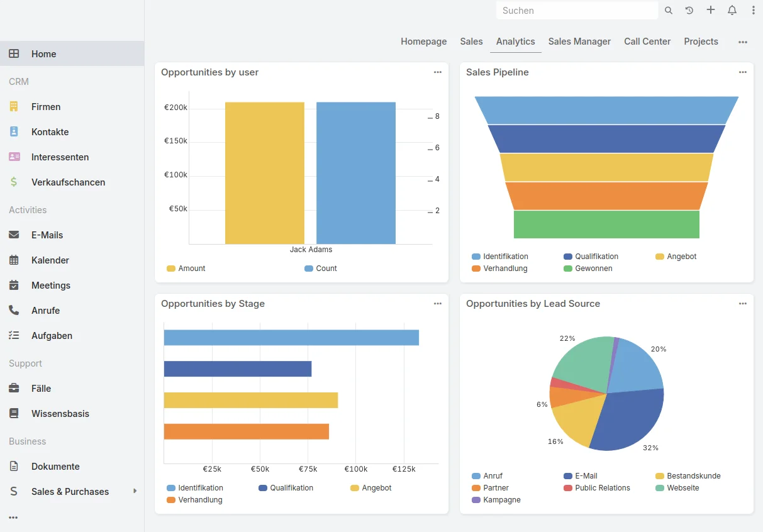The height and width of the screenshot is (532, 763).
Task: Switch to the Call Center tab
Action: pyautogui.click(x=647, y=42)
